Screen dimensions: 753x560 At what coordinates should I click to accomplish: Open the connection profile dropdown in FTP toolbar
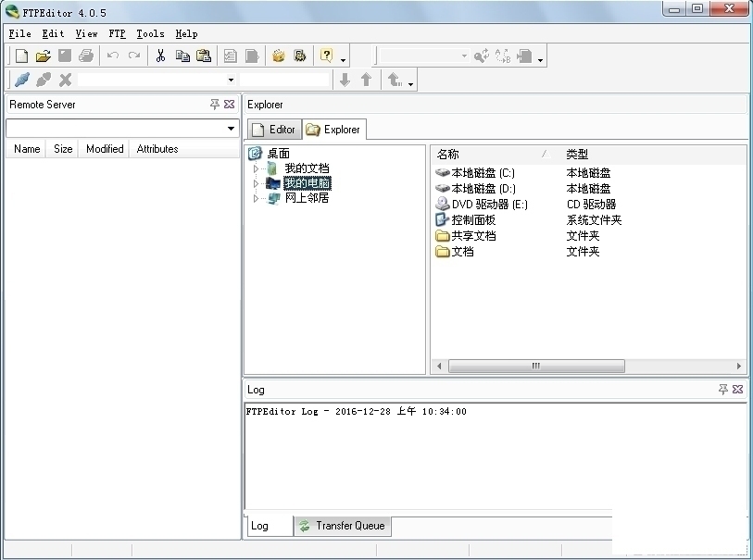(231, 80)
